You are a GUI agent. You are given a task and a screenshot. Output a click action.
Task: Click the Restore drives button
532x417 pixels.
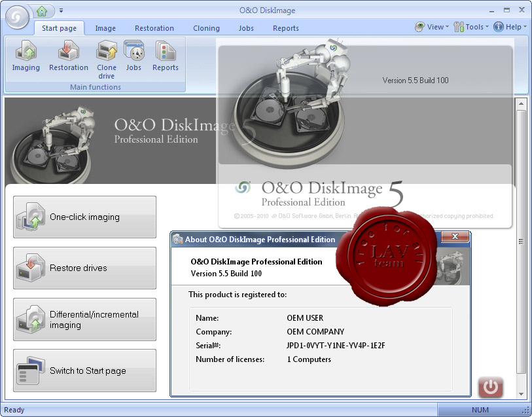(x=84, y=268)
